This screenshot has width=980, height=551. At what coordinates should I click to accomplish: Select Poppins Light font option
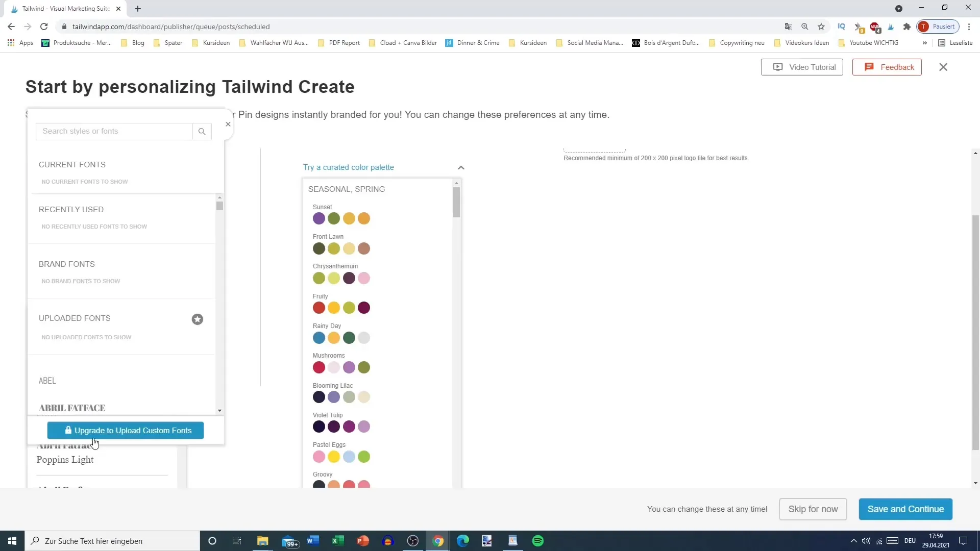(x=65, y=460)
